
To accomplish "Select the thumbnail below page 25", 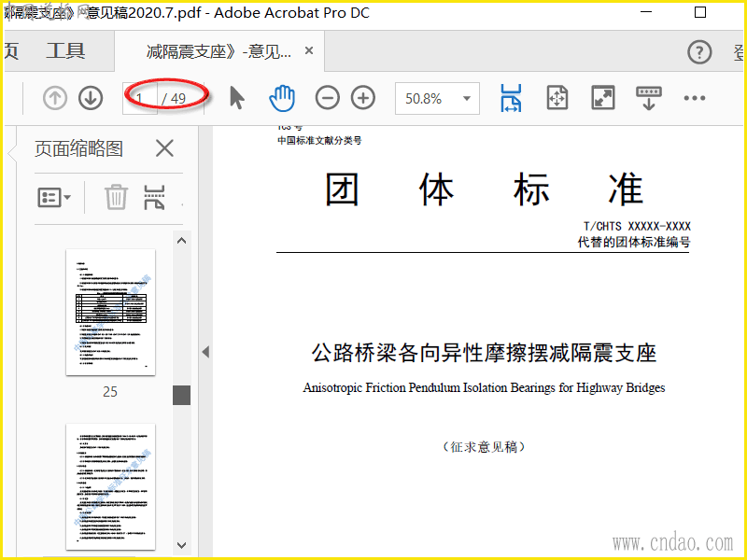I will tap(110, 486).
